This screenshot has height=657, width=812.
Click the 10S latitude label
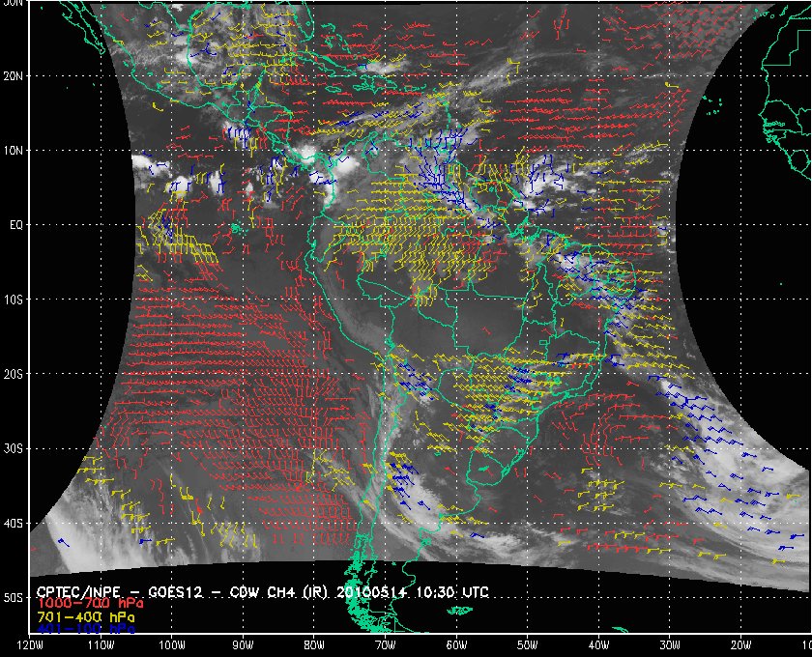pos(14,300)
